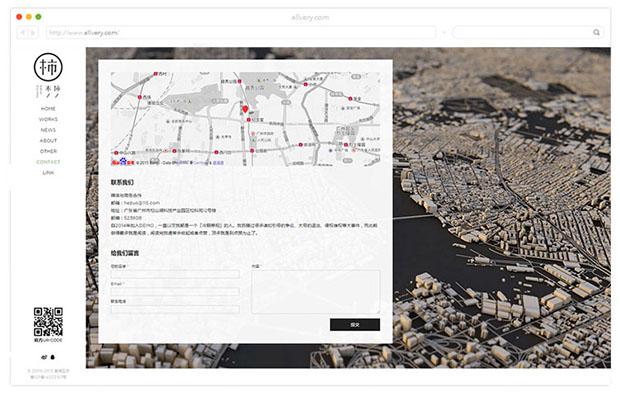
Task: Open the ABOUT menu item
Action: point(48,140)
